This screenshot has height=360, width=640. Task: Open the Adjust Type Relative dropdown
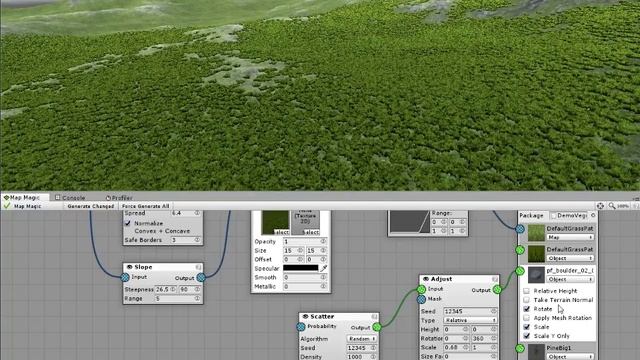(x=470, y=320)
